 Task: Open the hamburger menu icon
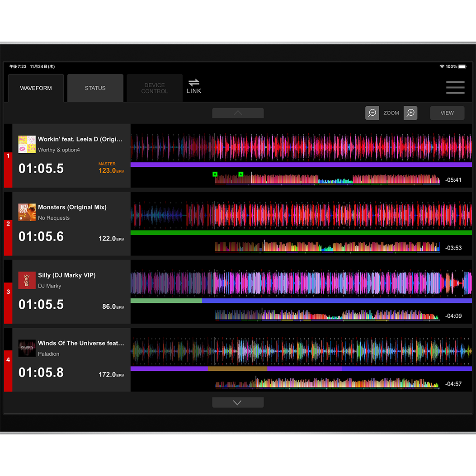[455, 87]
